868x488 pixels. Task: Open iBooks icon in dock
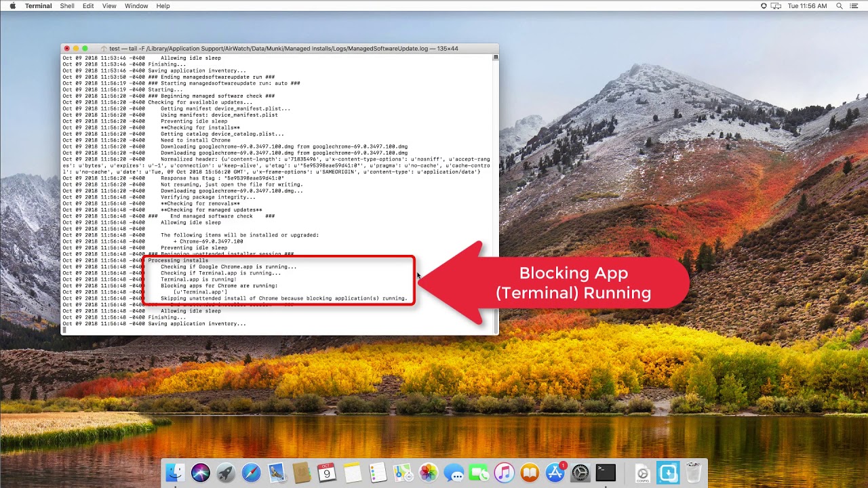pos(530,472)
